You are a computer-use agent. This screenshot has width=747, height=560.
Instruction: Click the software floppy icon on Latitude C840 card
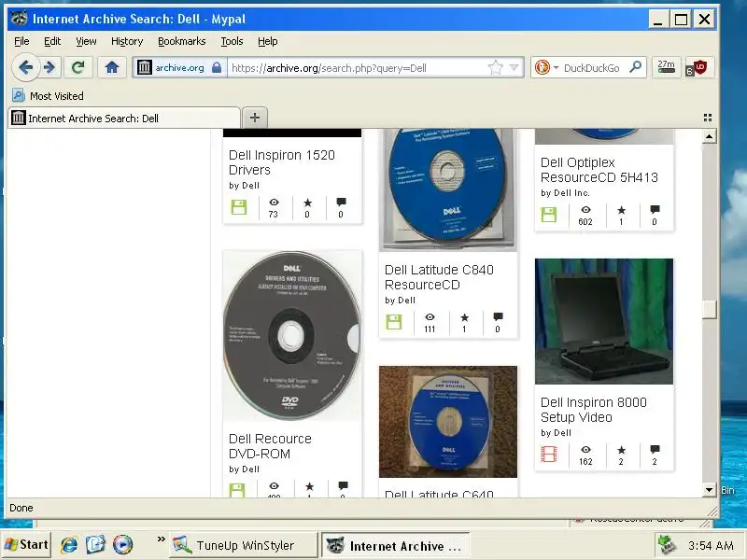(393, 322)
